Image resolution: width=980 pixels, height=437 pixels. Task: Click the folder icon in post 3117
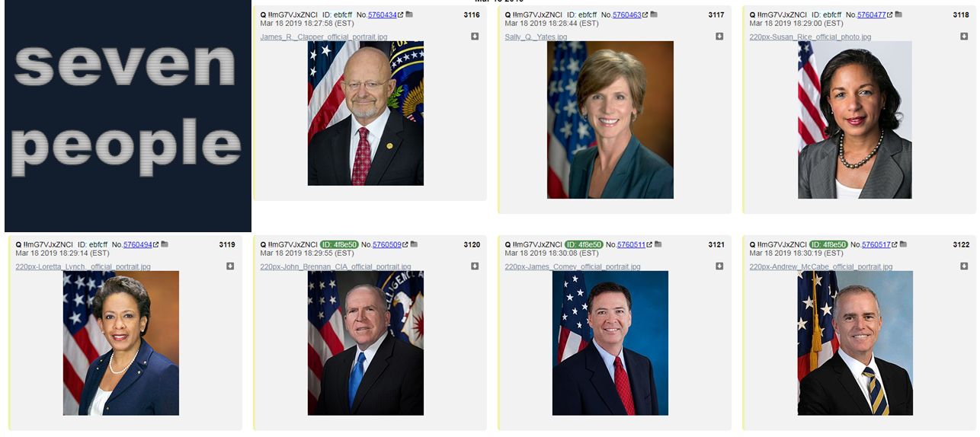point(654,14)
